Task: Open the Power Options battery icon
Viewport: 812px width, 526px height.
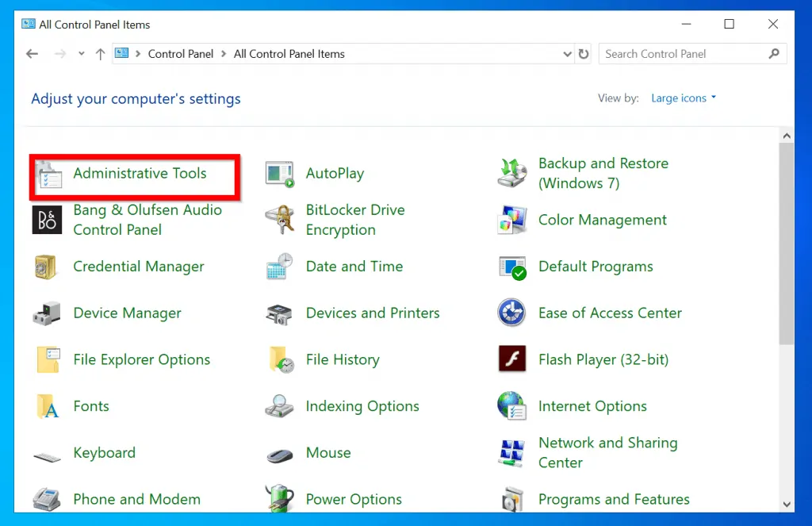Action: tap(280, 498)
